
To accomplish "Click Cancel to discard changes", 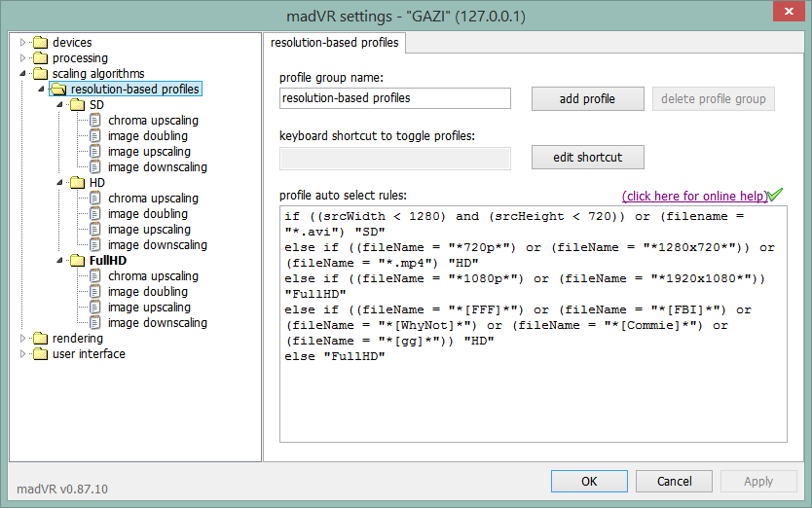I will click(x=675, y=482).
